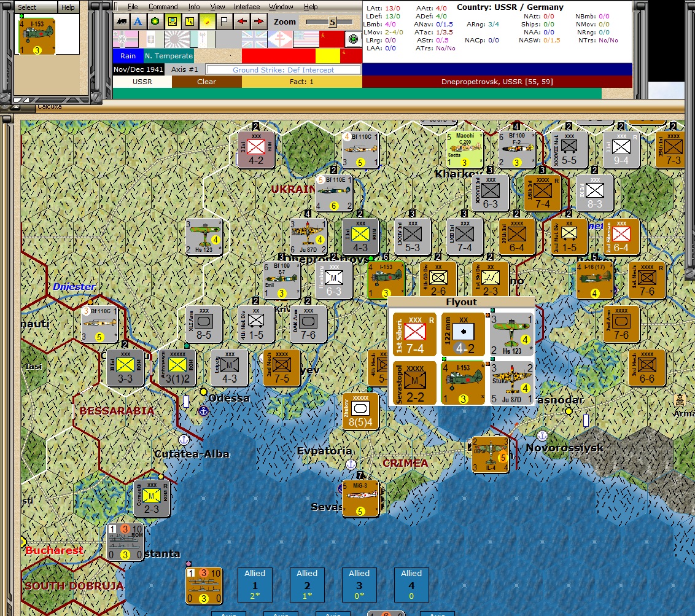The image size is (695, 616).
Task: Open the File menu
Action: [x=133, y=7]
